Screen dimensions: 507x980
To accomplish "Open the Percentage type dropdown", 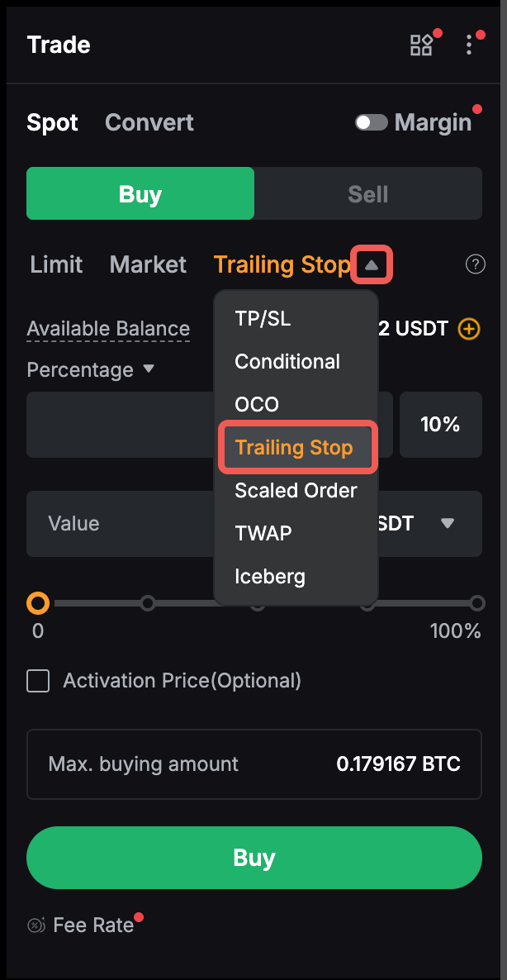I will tap(149, 369).
